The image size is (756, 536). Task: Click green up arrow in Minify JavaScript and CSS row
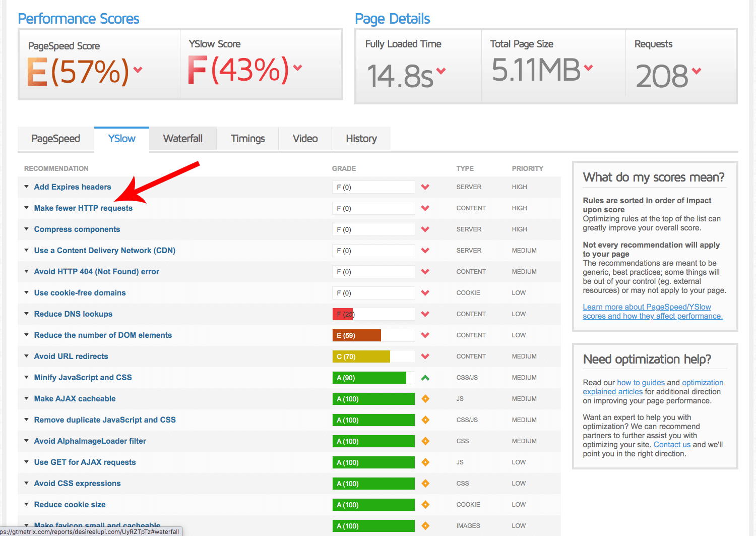pyautogui.click(x=425, y=378)
